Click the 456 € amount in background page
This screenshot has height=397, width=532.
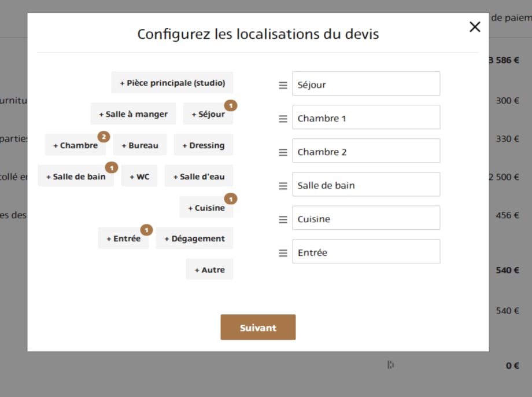[x=508, y=215]
